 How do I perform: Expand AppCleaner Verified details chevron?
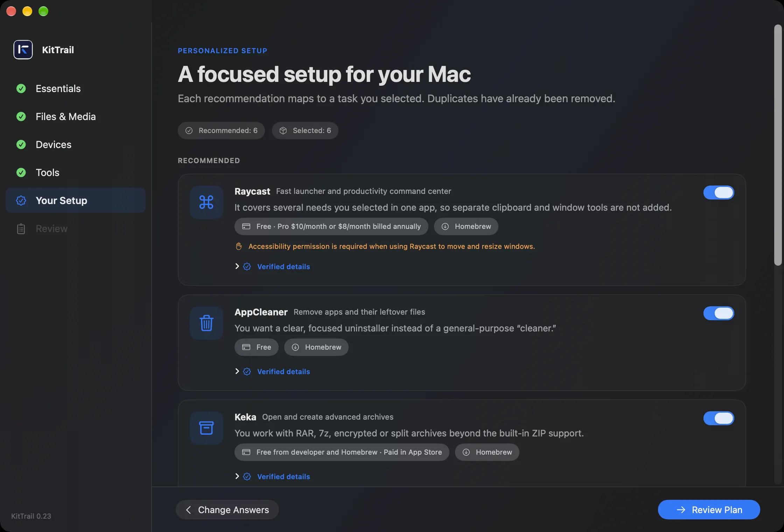coord(237,371)
